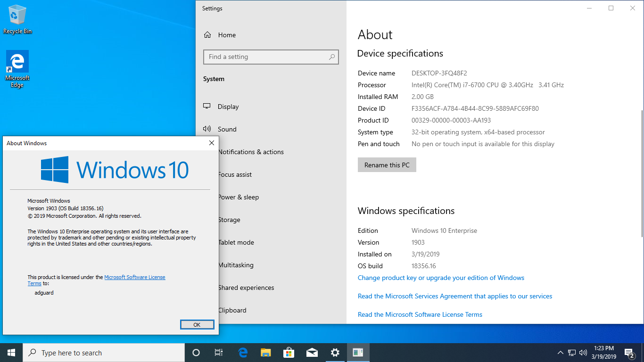Minimize the Settings window
Screen dimensions: 644x362
click(x=589, y=8)
